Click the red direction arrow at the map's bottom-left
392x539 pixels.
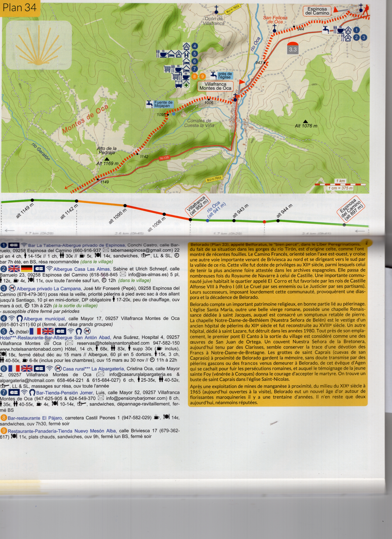[x=69, y=186]
